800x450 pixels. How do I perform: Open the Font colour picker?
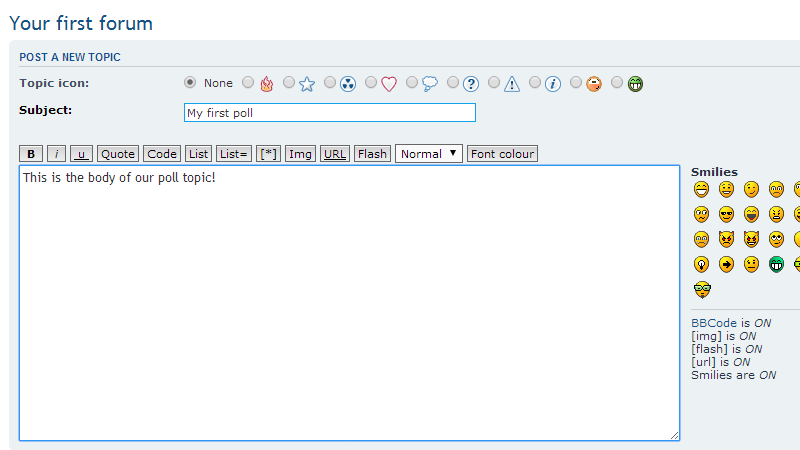[x=503, y=154]
